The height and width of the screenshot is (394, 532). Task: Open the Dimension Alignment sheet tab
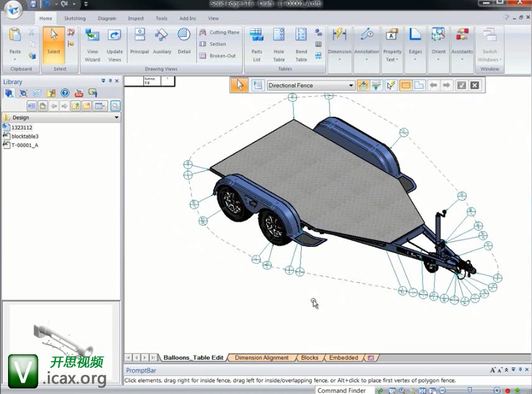coord(261,358)
